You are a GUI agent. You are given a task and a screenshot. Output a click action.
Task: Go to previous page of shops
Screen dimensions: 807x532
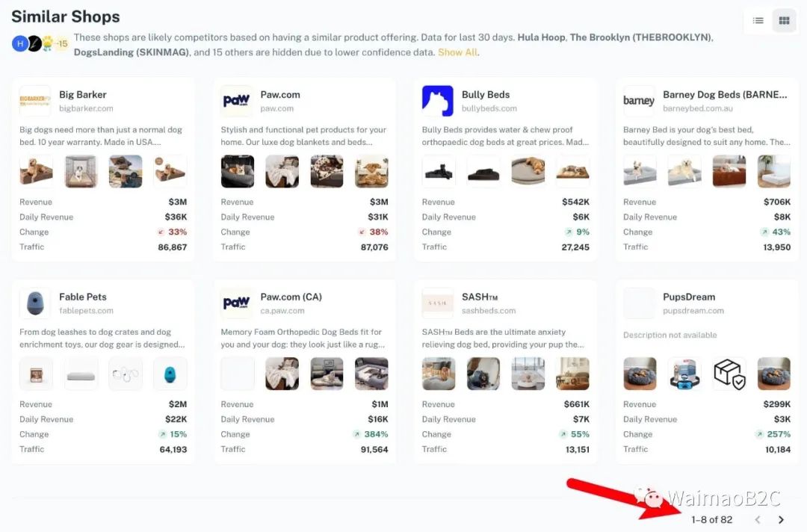point(758,519)
